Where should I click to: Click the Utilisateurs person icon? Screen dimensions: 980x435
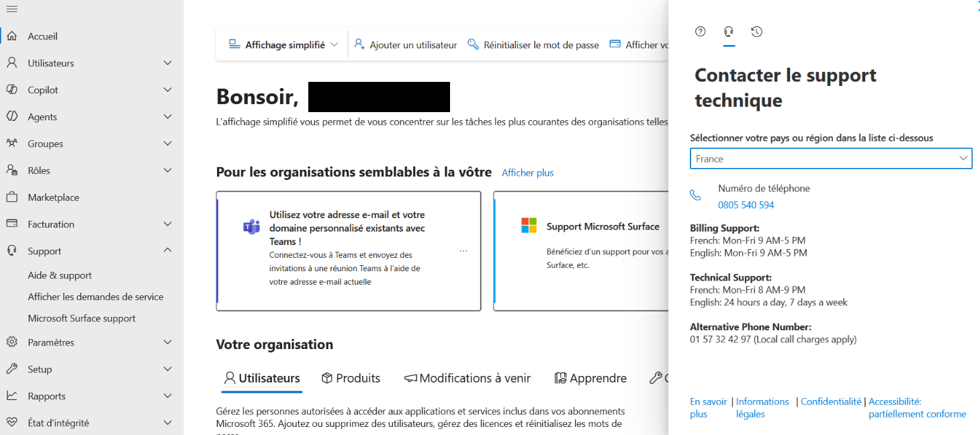point(11,63)
